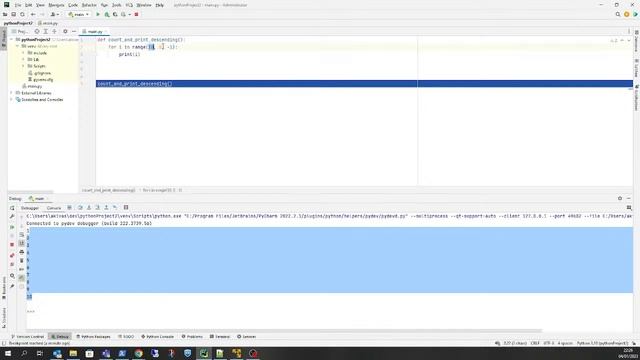The width and height of the screenshot is (640, 360).
Task: Click the Clear All trash icon in console
Action: [22, 260]
